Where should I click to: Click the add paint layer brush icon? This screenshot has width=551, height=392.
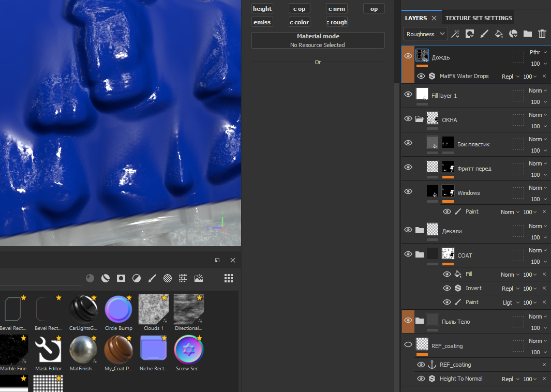(484, 34)
